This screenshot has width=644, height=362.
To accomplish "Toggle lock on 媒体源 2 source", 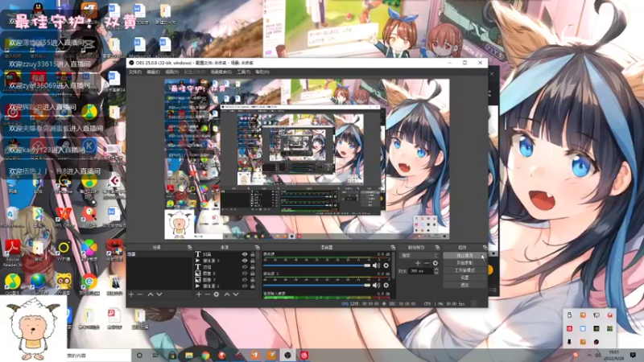I will [x=253, y=286].
